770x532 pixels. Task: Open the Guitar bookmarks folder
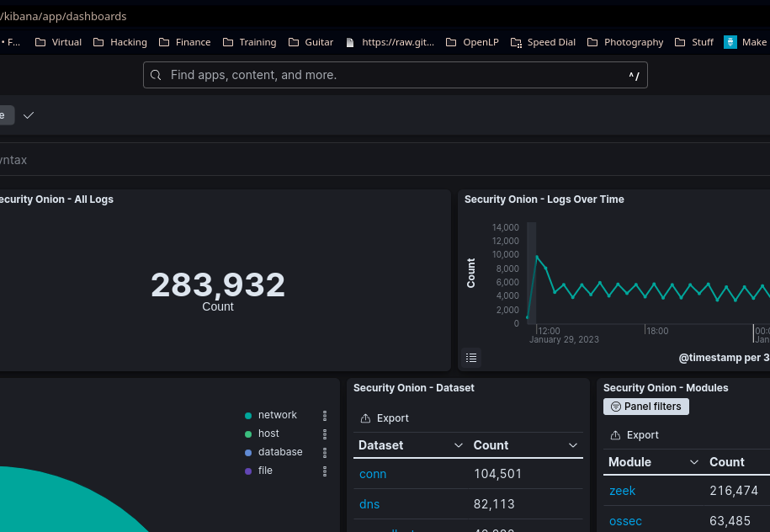[x=311, y=42]
